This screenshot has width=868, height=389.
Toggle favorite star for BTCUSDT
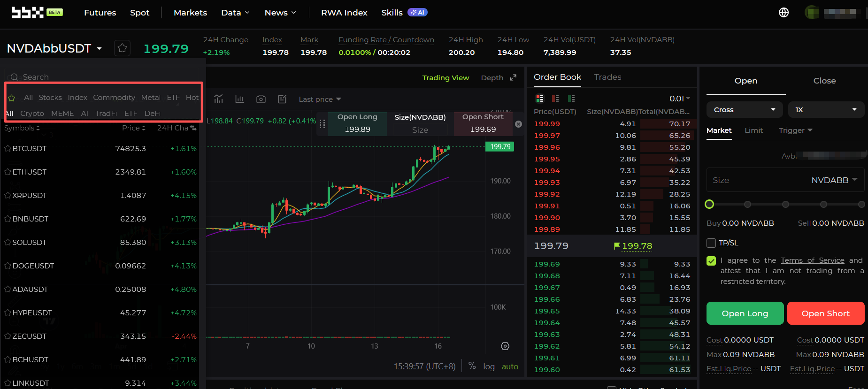tap(8, 148)
